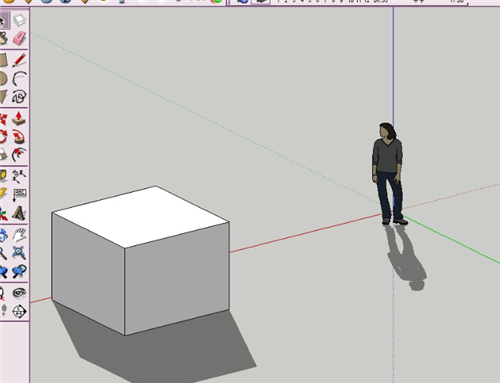Select the Make Component tool
Viewport: 500px width, 383px height.
tap(19, 20)
